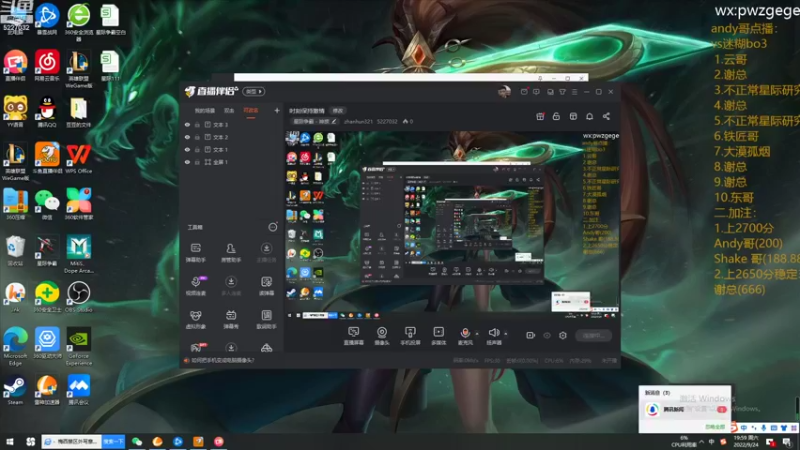Open the 弹幕助手 tool in the toolbox
Viewport: 800px width, 450px height.
click(x=195, y=253)
